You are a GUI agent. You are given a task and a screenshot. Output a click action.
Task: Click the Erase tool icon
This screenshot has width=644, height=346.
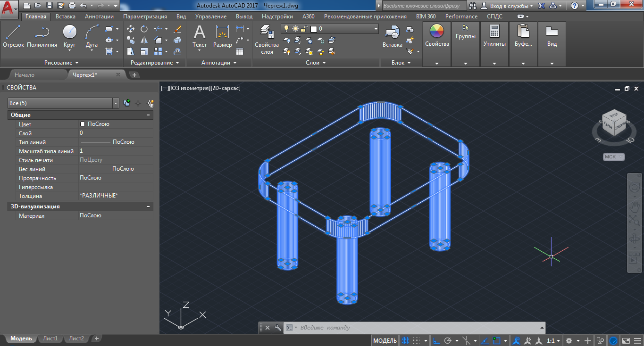[177, 29]
